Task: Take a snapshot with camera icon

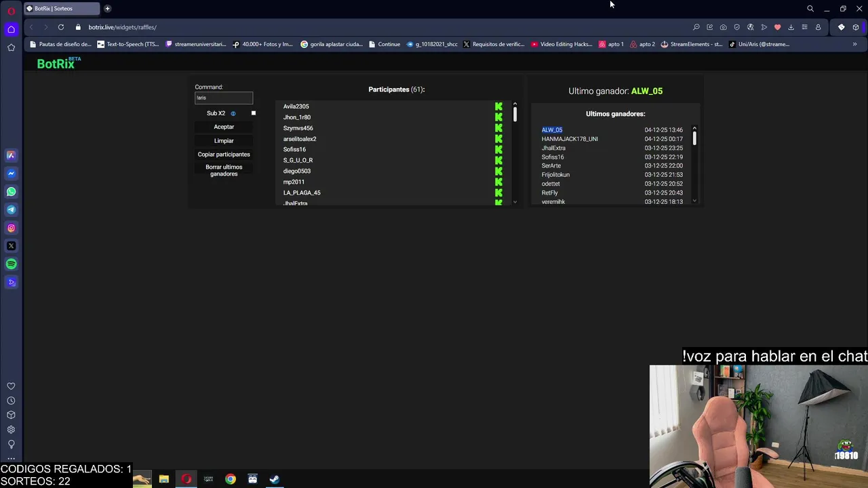Action: click(724, 27)
